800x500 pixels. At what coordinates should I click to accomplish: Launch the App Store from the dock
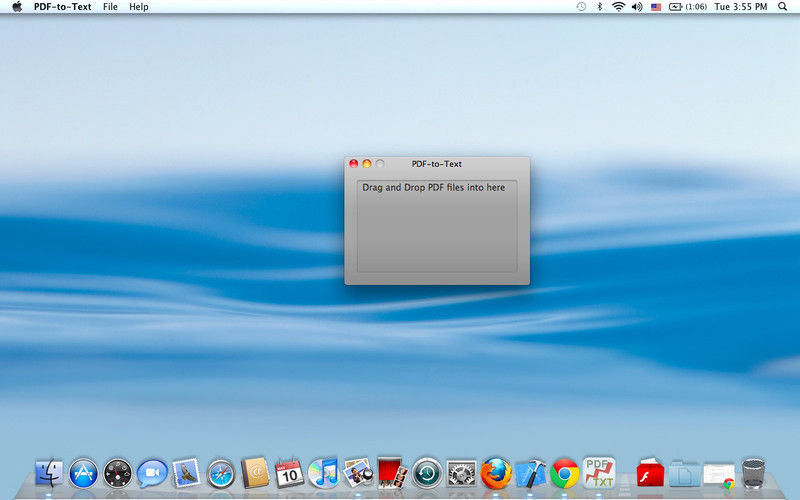tap(83, 473)
